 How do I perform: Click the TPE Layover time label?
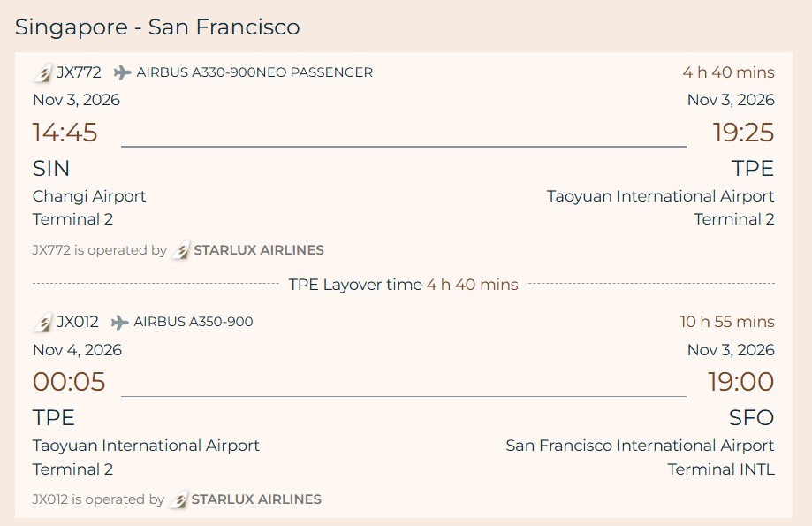[x=355, y=285]
